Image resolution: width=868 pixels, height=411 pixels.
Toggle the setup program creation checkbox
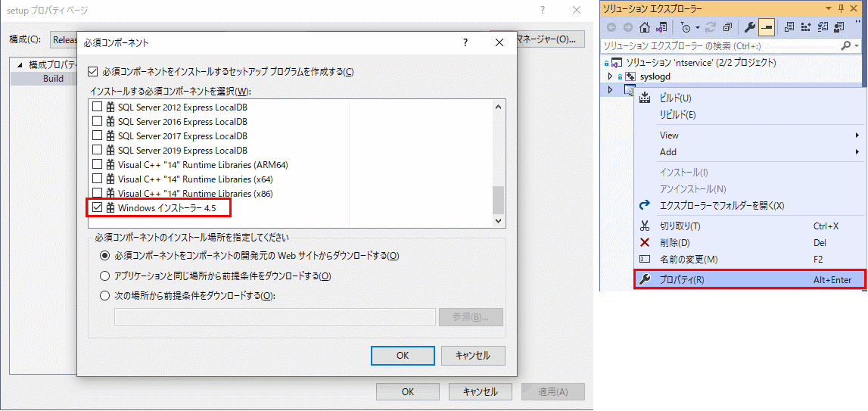(x=93, y=71)
